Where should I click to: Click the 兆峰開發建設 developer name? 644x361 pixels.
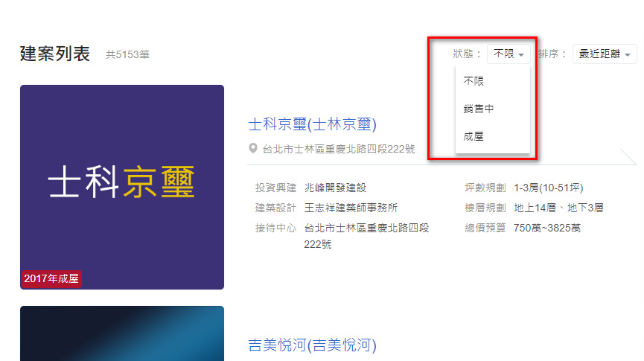[335, 188]
